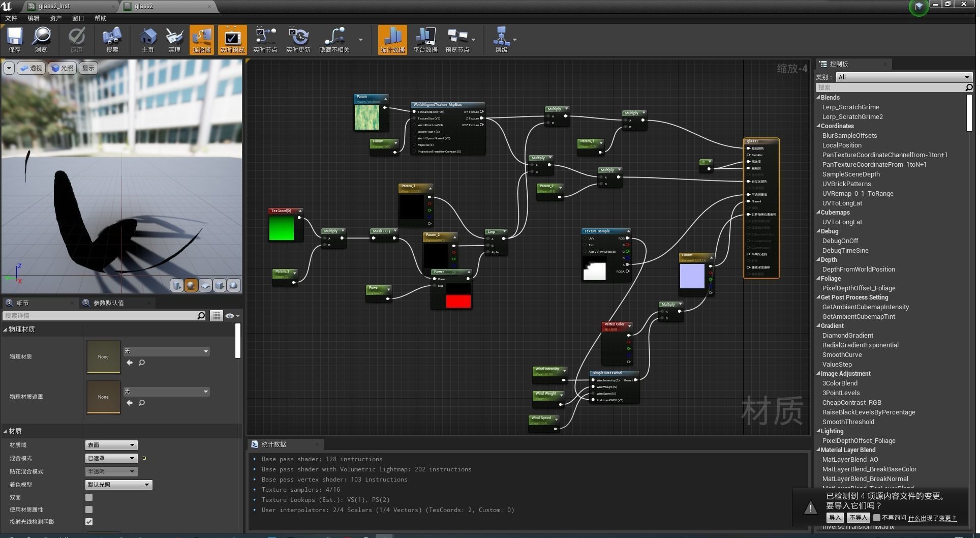Click the 隐藏不相关 hide unrelated icon
This screenshot has width=980, height=538.
point(334,39)
